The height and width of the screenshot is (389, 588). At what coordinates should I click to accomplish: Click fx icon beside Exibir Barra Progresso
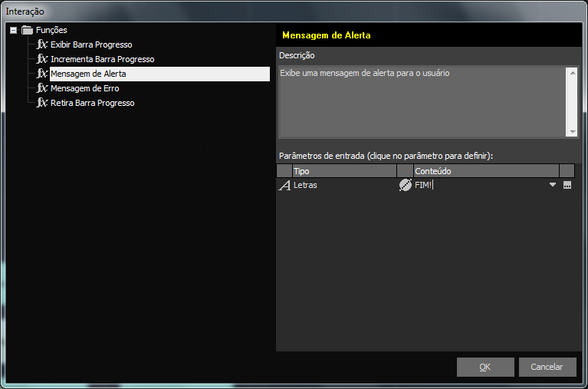[42, 45]
